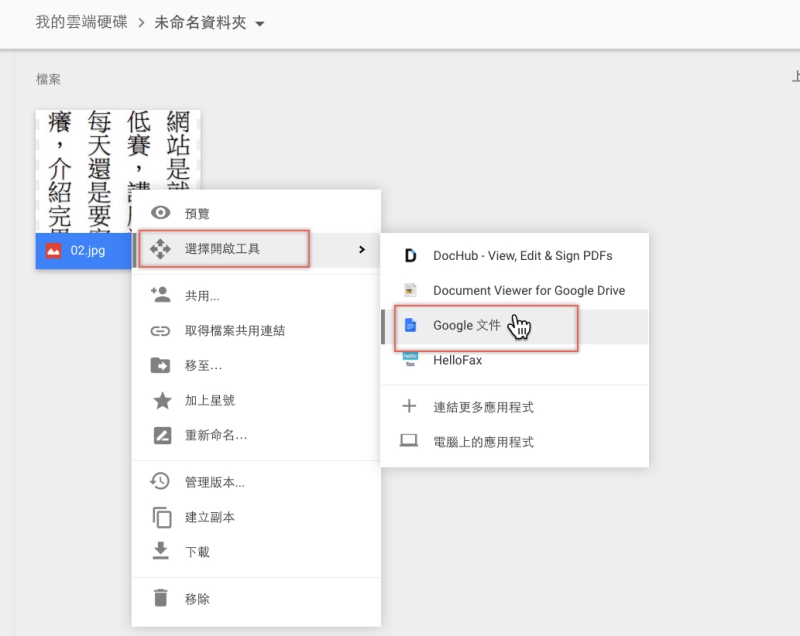
Task: Open with DocHub - View, Edit & Sign PDFs
Action: [x=515, y=256]
